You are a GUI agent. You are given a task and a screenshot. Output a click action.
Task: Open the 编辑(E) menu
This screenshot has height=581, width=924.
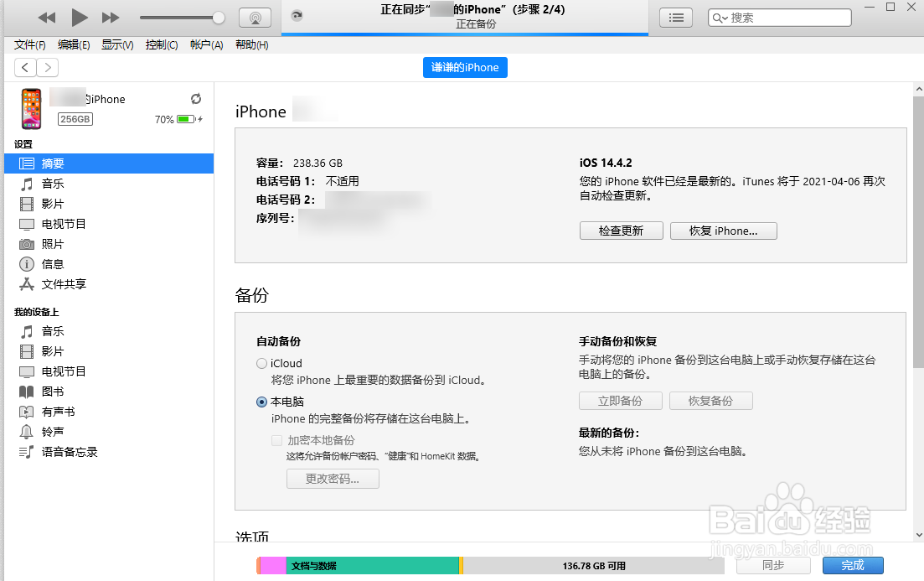point(74,44)
